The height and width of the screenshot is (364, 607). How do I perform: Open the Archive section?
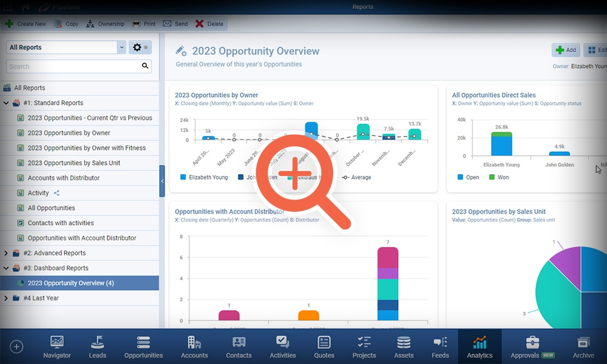(x=583, y=346)
